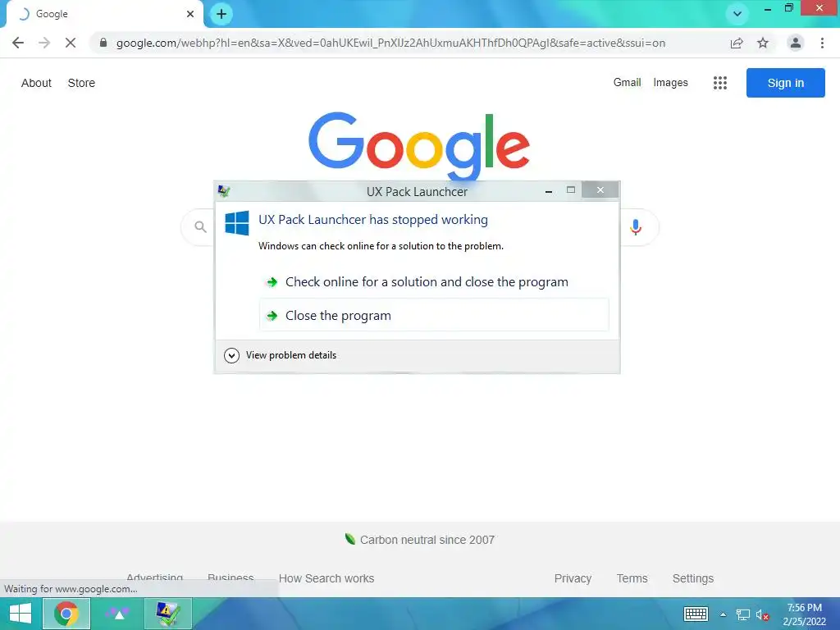Open the tab search dropdown arrow

tap(737, 14)
